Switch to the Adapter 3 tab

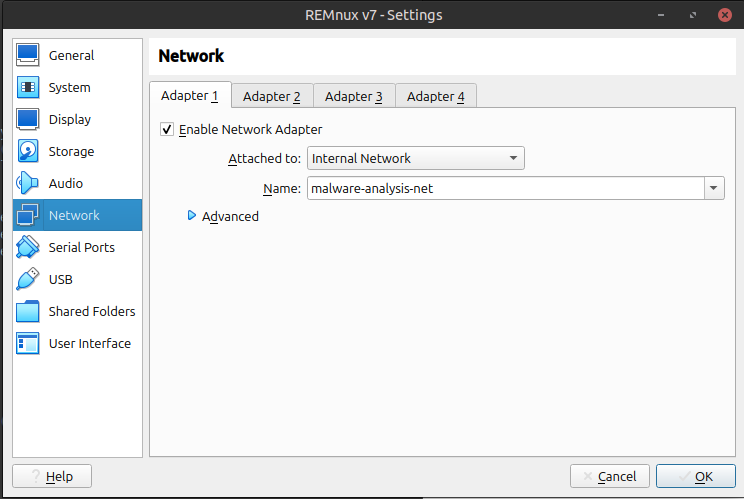(x=354, y=96)
